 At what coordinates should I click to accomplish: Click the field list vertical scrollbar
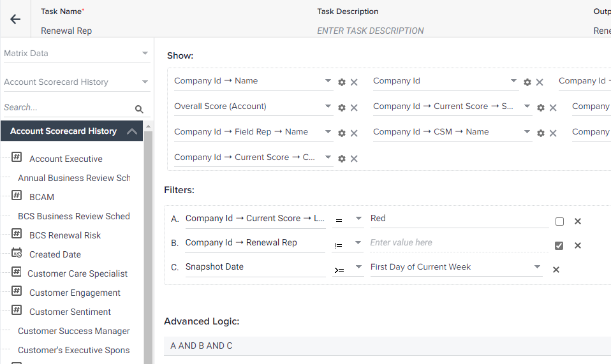(148, 245)
